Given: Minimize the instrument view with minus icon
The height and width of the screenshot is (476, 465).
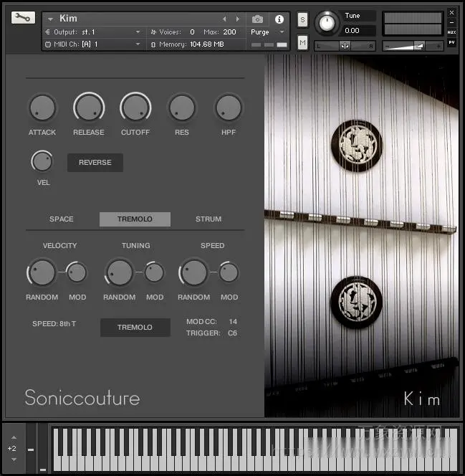Looking at the screenshot, I should (451, 22).
